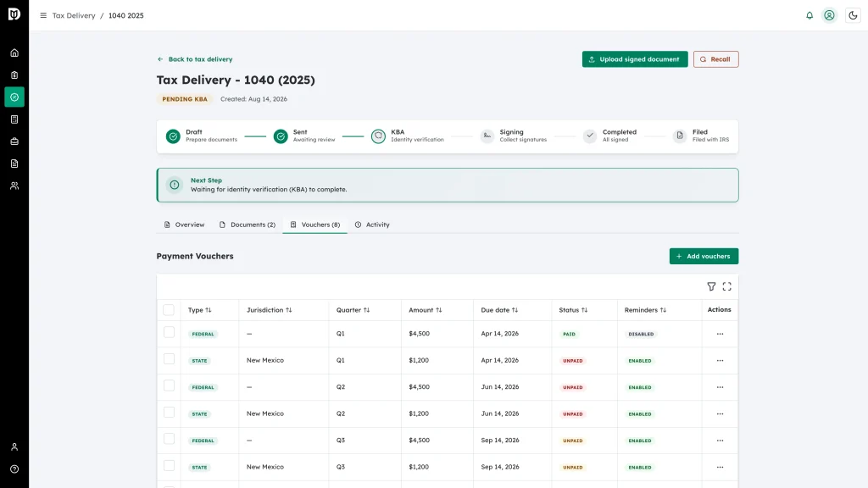Switch to Documents (2) tab
The width and height of the screenshot is (868, 488).
coord(248,225)
